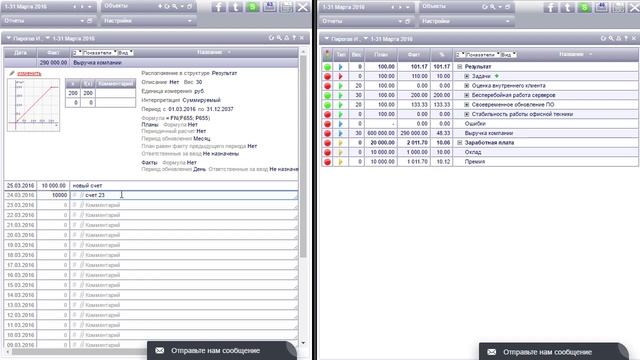Click Дата column header in left table
This screenshot has height=360, width=640.
click(20, 53)
